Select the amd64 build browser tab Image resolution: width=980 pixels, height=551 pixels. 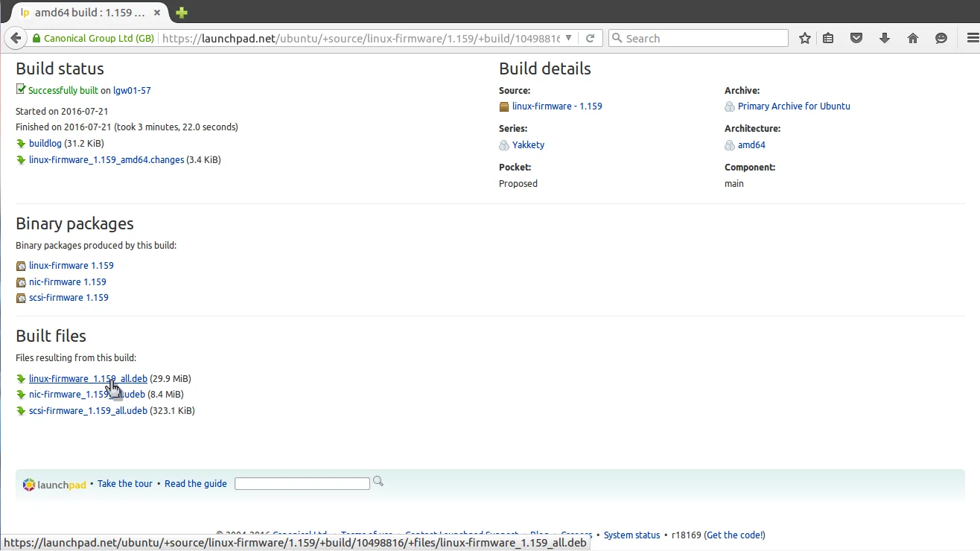(x=91, y=13)
